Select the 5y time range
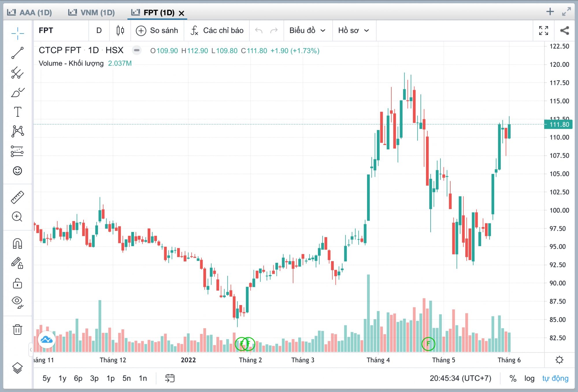 coord(47,378)
